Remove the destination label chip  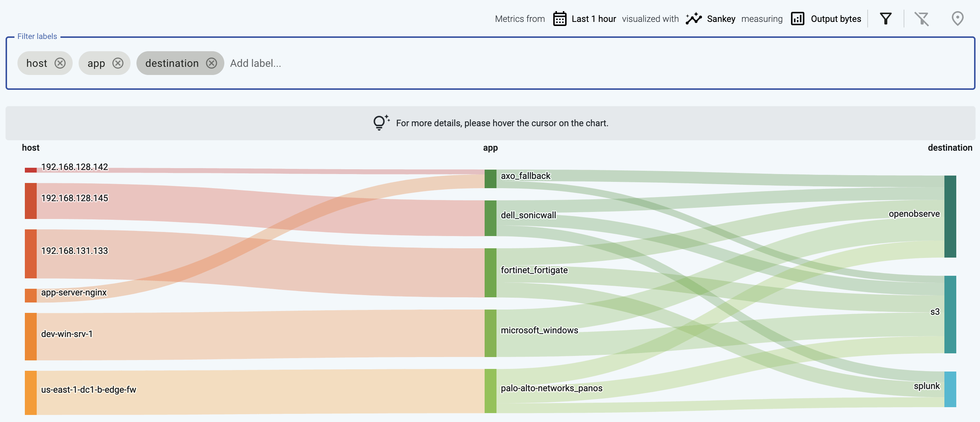point(211,63)
